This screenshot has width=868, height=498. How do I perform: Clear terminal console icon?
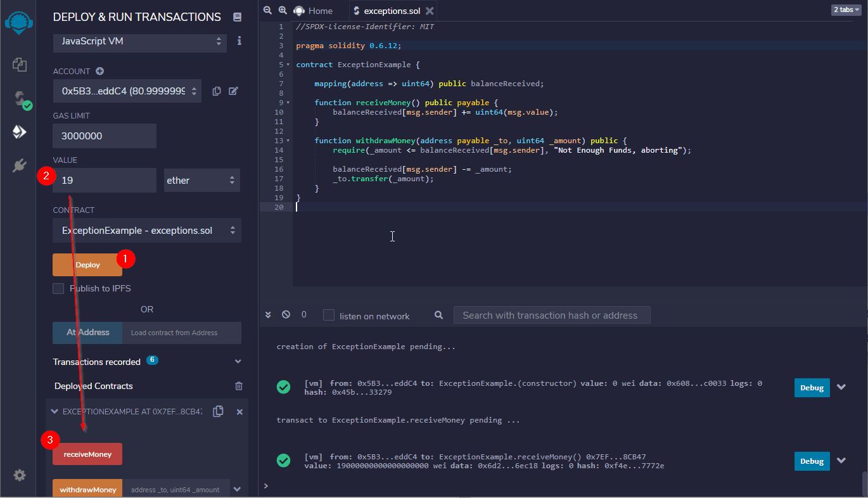point(286,314)
